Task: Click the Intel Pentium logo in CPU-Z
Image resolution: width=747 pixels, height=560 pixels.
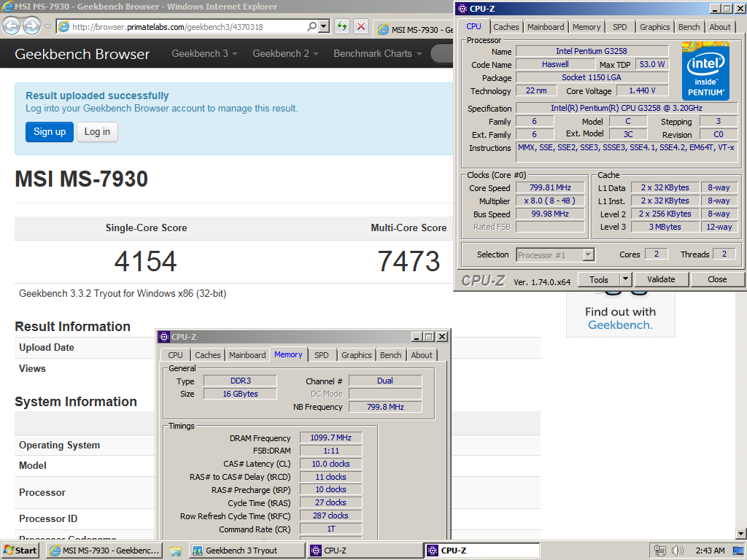Action: [705, 71]
